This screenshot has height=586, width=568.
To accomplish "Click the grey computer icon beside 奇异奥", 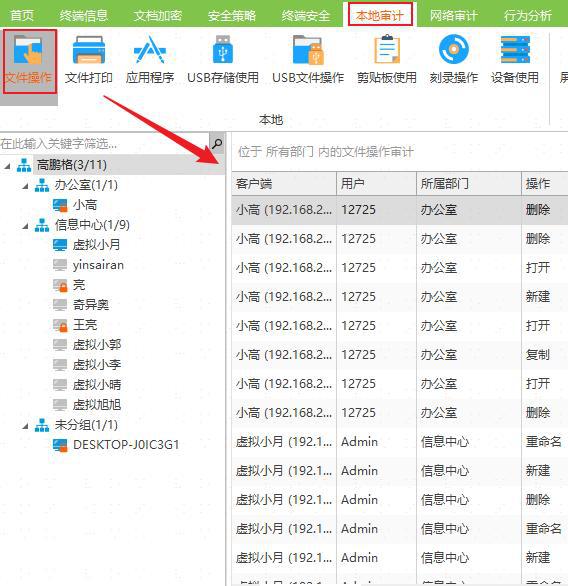I will pyautogui.click(x=60, y=305).
